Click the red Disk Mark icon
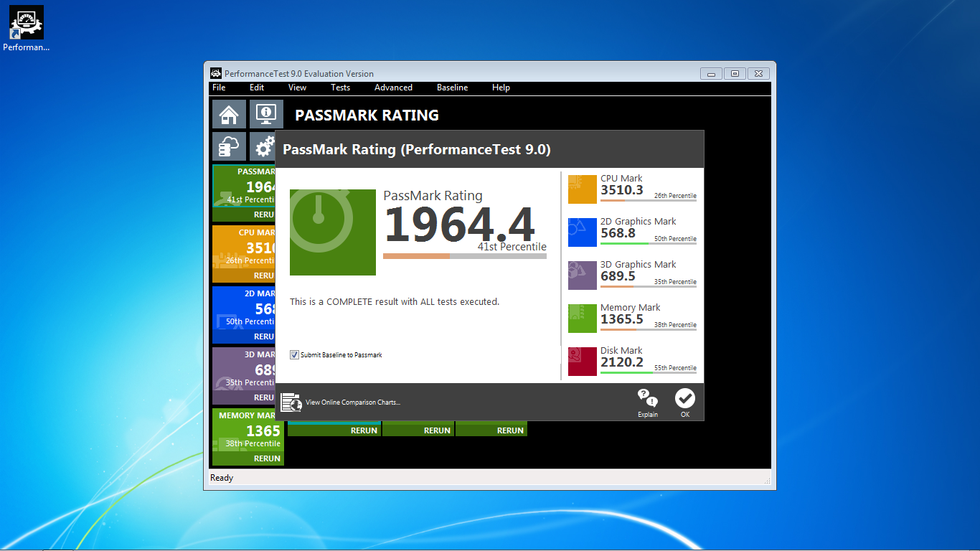Screen dimensions: 980x551 [583, 362]
